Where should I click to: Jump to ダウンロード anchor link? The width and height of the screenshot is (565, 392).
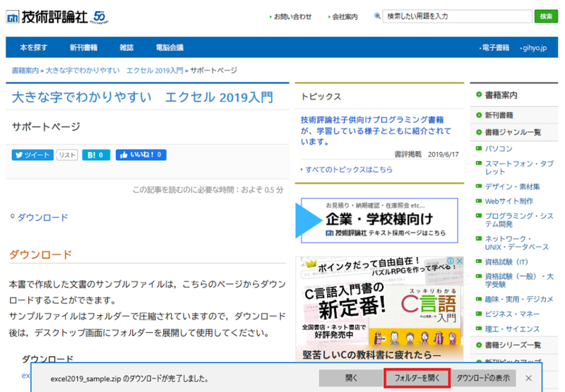click(x=42, y=218)
